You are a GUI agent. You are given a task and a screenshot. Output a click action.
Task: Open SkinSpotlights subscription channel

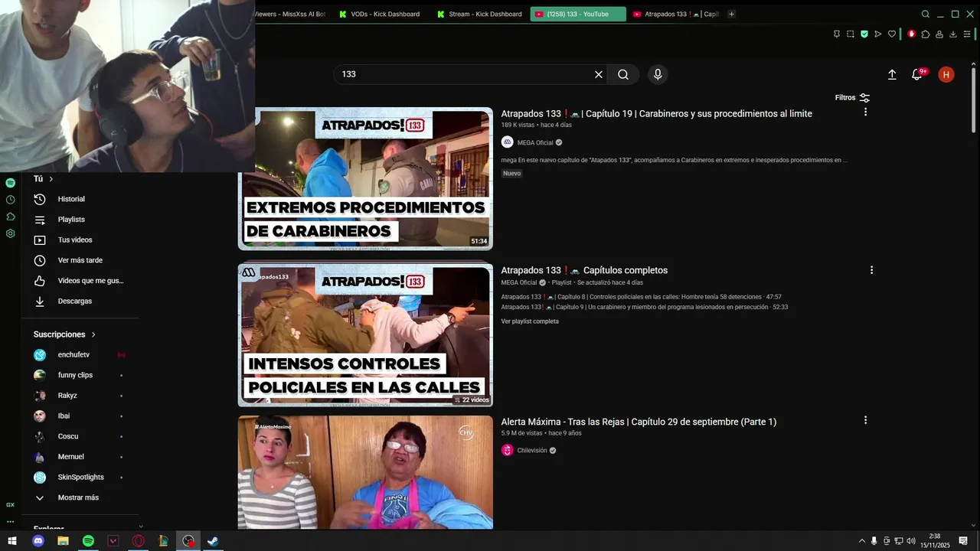click(x=80, y=478)
